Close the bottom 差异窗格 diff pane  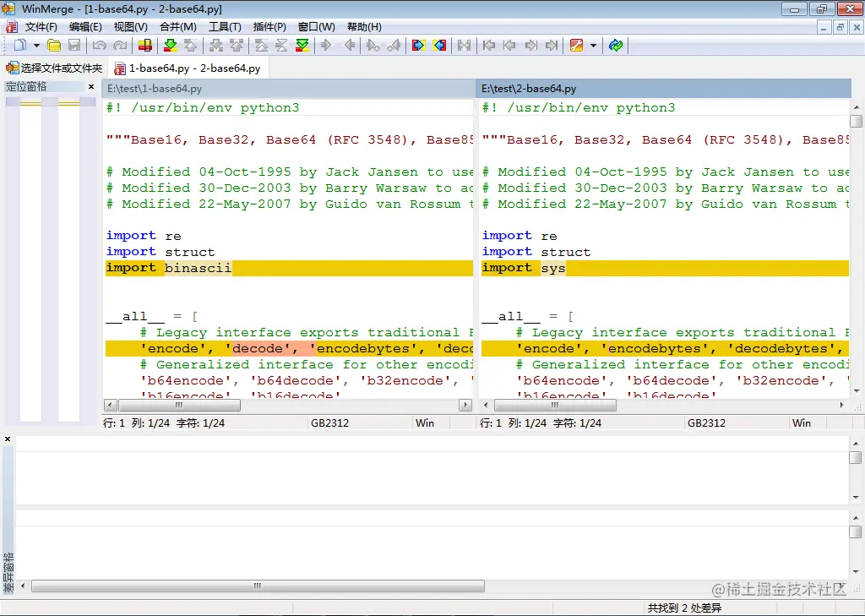(x=8, y=439)
